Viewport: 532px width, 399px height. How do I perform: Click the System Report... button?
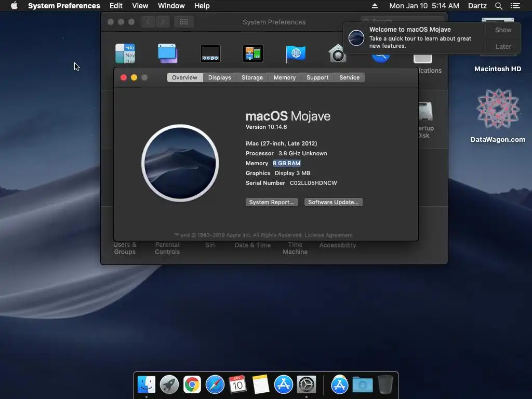(272, 202)
